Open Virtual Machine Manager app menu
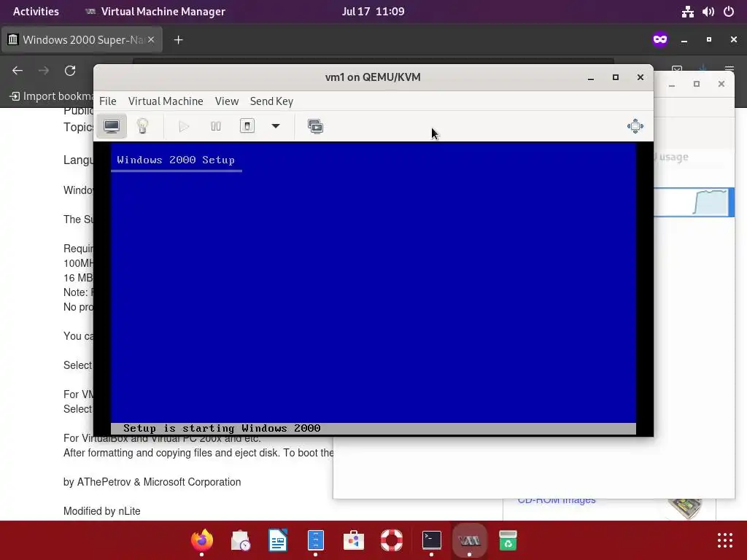Screen dimensions: 747x560 155,12
